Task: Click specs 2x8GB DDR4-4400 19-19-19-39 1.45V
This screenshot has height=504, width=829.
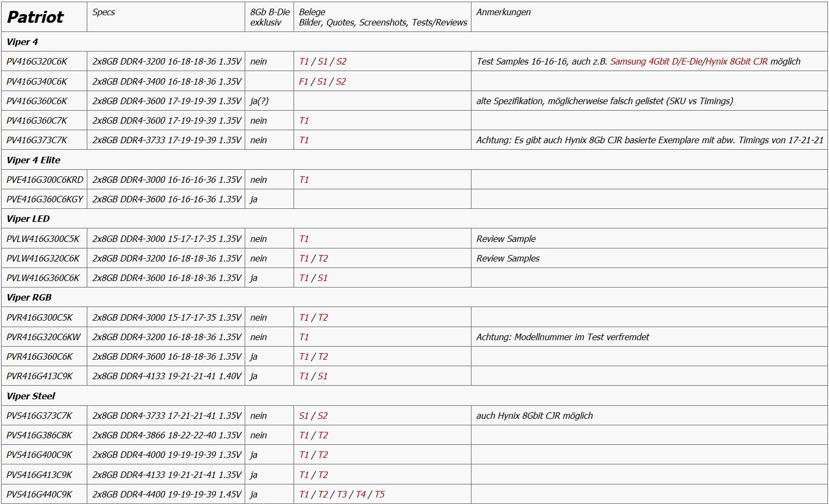Action: (x=167, y=494)
